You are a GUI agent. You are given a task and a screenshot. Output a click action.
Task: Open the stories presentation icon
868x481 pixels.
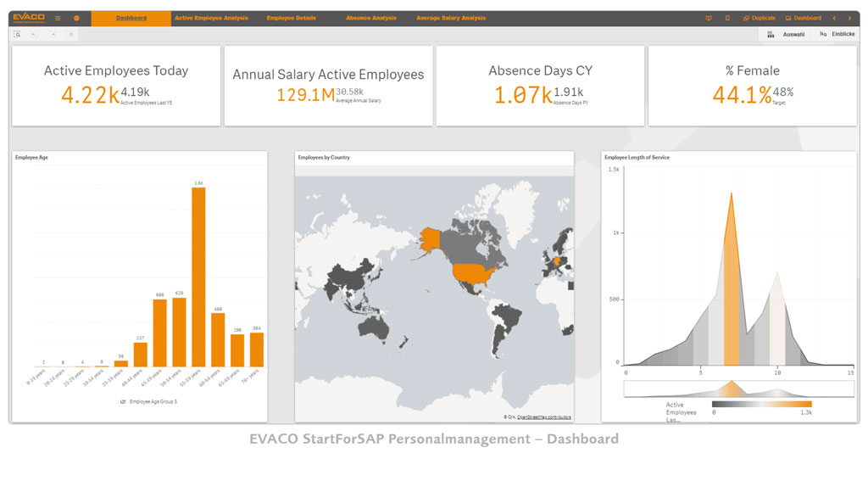coord(709,19)
